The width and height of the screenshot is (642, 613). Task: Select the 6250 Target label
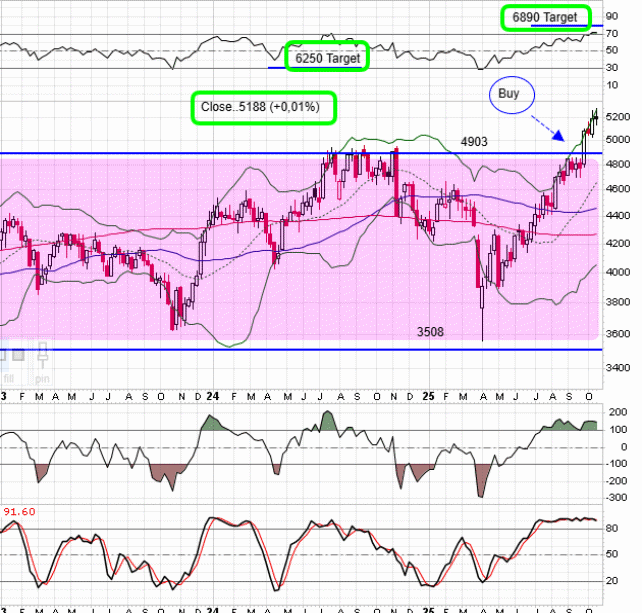327,58
